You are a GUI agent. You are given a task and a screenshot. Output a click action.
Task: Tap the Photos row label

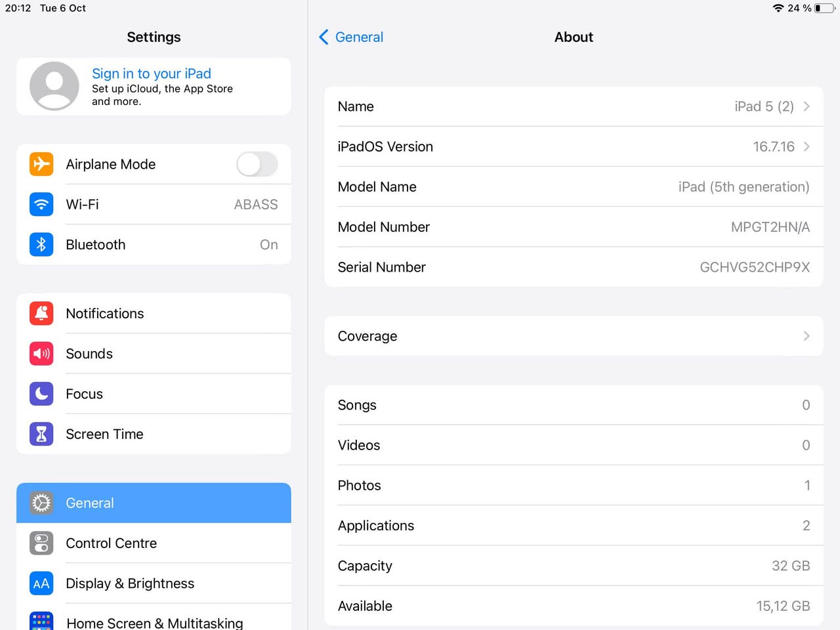359,485
